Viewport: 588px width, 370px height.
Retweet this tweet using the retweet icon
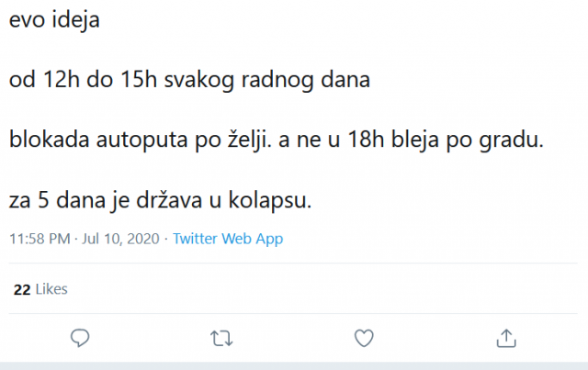pyautogui.click(x=221, y=337)
